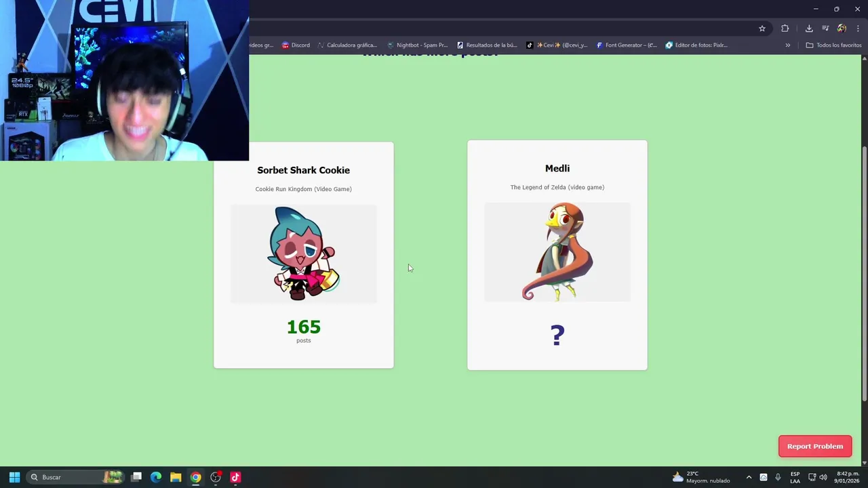
Task: Click the Buscar taskbar search box
Action: pyautogui.click(x=77, y=477)
